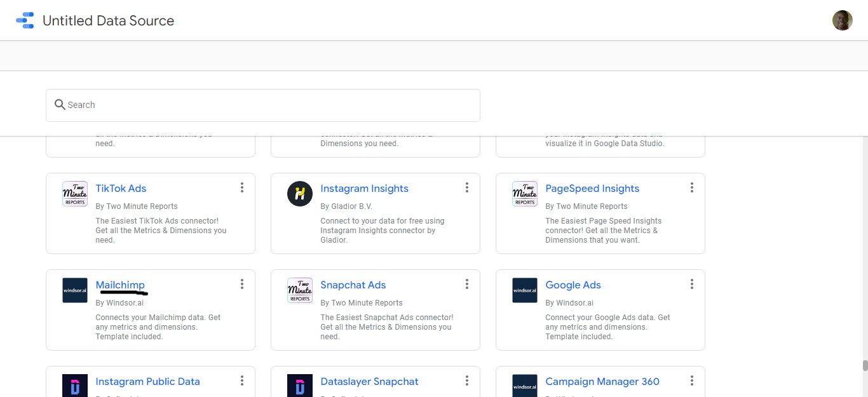Click the Mailchimp description text
Image resolution: width=868 pixels, height=397 pixels.
click(158, 327)
